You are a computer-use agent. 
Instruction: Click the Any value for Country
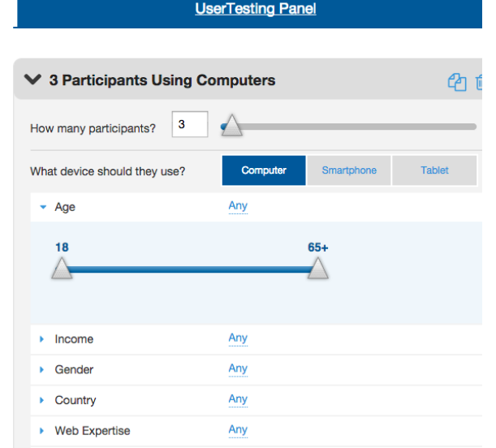[238, 399]
